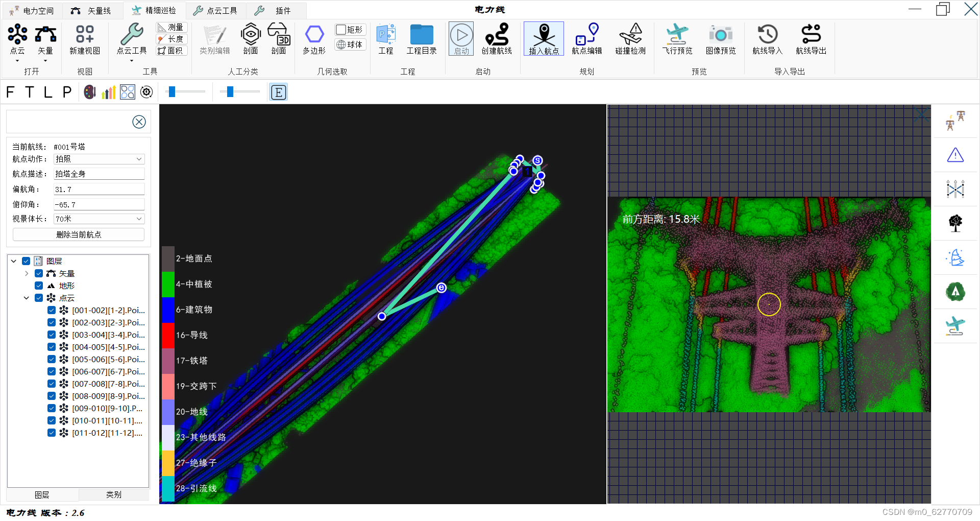Collapse the 图层 tree node

tap(14, 261)
